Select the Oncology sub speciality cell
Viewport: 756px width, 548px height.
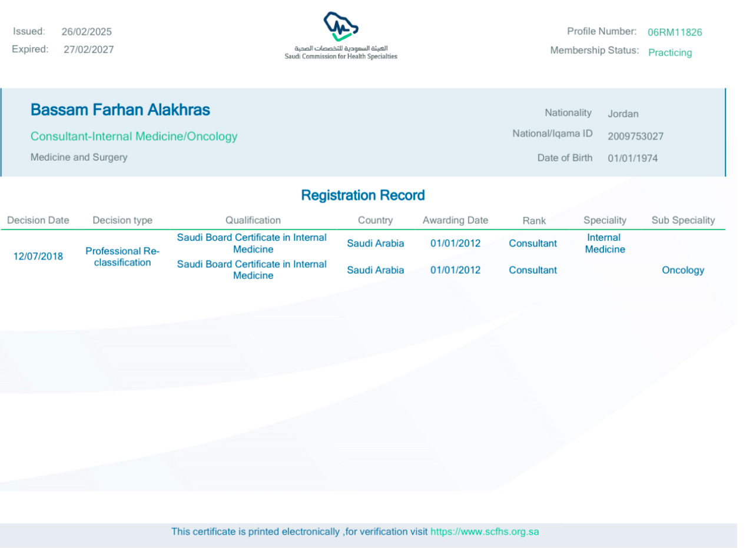tap(683, 270)
